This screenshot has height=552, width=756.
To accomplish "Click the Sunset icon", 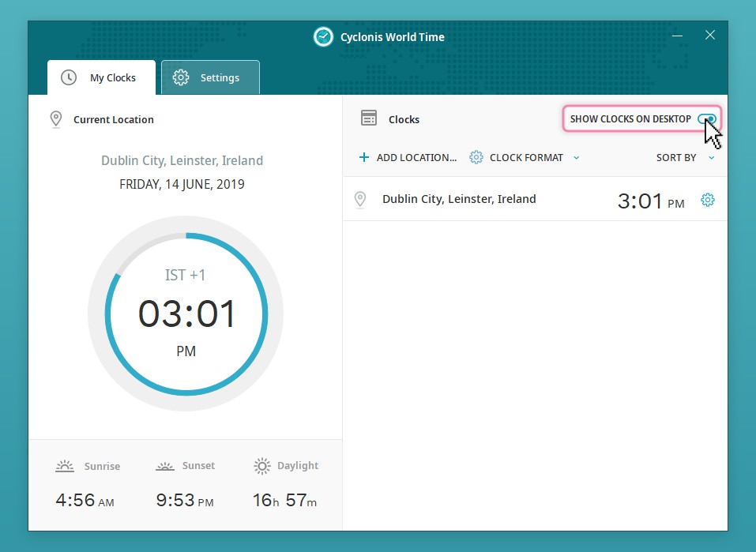I will (164, 466).
